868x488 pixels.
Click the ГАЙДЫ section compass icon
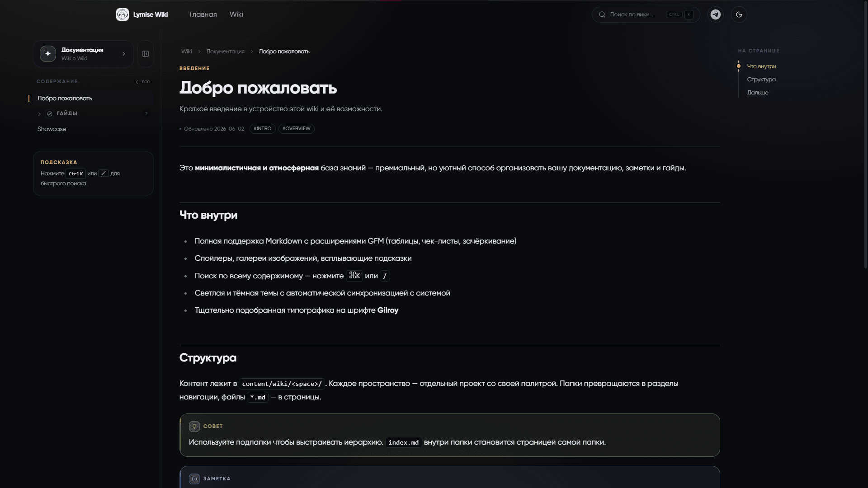click(50, 114)
